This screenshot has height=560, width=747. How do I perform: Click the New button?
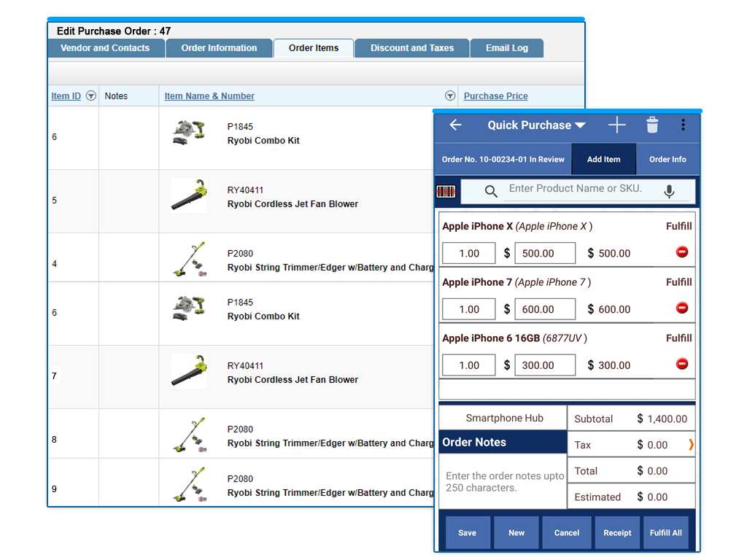pos(516,533)
